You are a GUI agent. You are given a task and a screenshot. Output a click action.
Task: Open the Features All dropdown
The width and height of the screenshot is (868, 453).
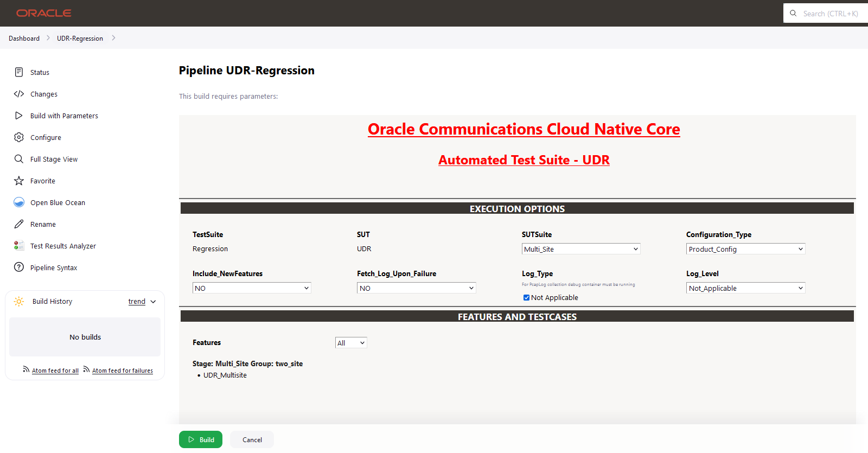(x=351, y=343)
